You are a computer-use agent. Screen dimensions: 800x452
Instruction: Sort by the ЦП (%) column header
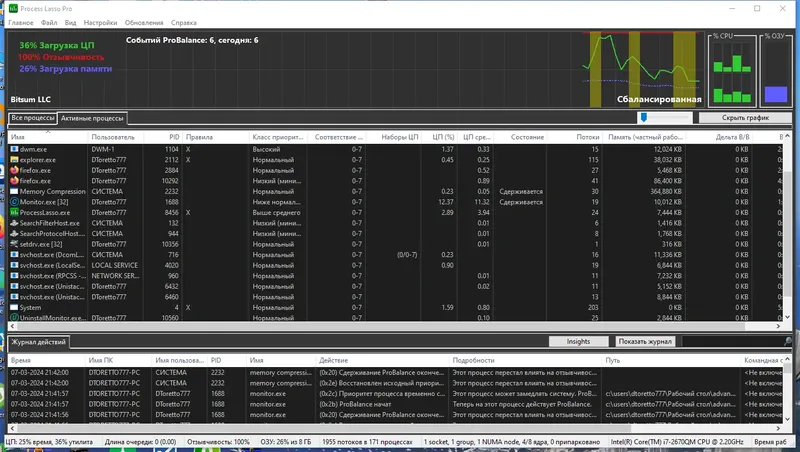click(443, 137)
